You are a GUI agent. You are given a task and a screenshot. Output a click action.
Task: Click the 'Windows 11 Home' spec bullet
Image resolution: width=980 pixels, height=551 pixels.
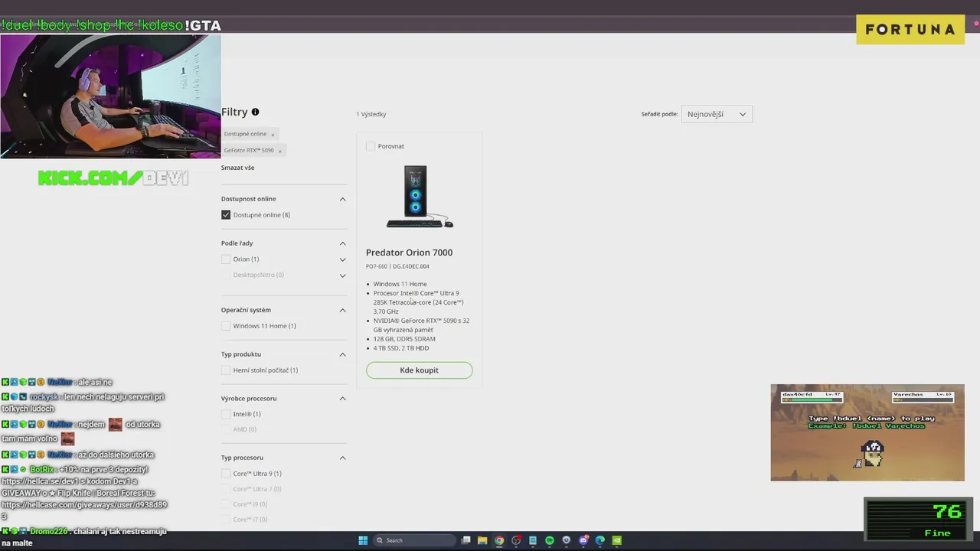400,284
